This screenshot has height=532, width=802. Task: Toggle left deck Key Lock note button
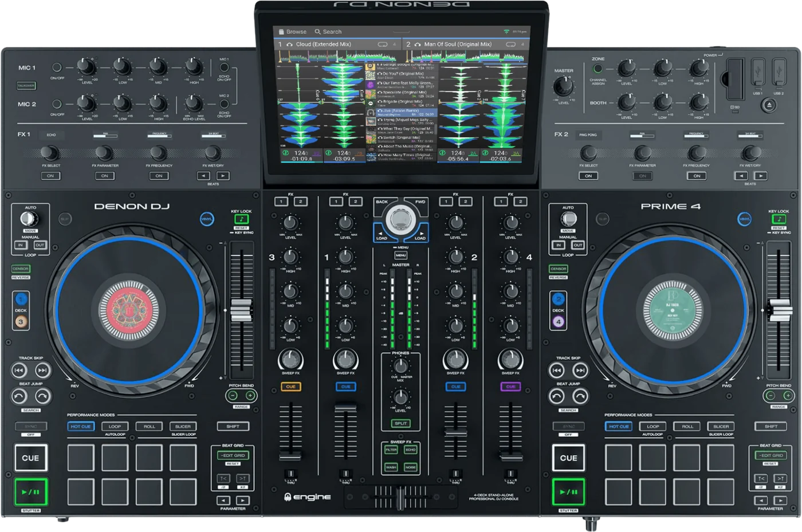click(x=242, y=219)
